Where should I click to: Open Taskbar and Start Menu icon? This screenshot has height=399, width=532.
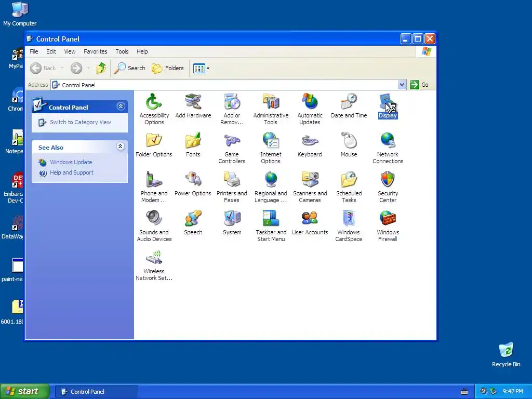[271, 225]
